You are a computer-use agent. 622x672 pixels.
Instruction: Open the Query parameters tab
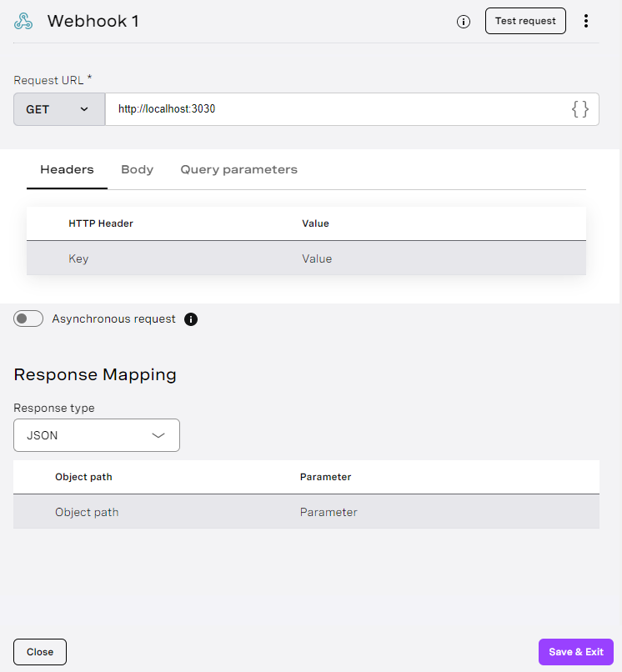click(238, 170)
